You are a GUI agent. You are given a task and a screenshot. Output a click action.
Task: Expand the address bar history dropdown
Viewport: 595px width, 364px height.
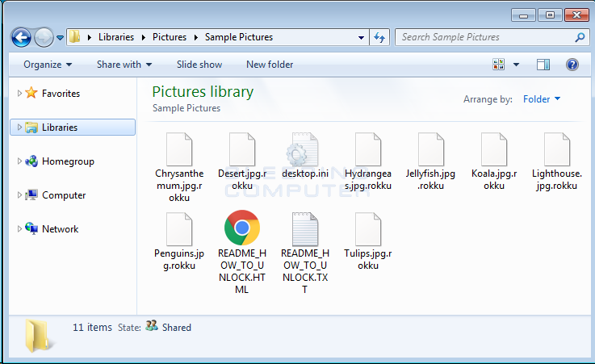tap(361, 37)
